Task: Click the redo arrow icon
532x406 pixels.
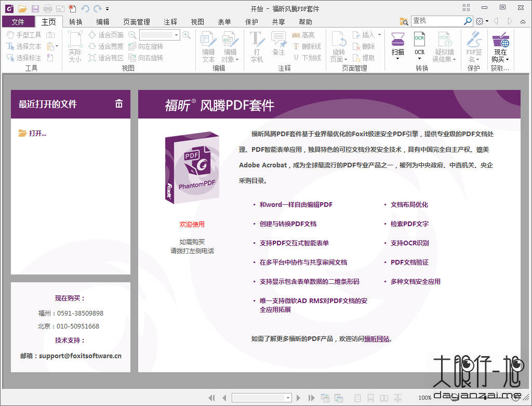Action: click(98, 8)
